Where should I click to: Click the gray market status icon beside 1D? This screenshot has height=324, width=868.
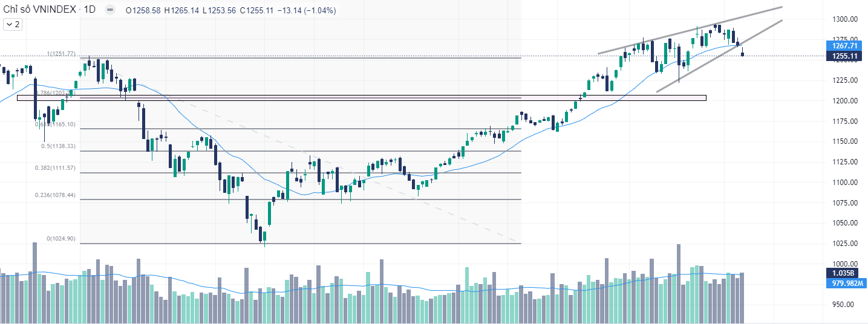109,10
